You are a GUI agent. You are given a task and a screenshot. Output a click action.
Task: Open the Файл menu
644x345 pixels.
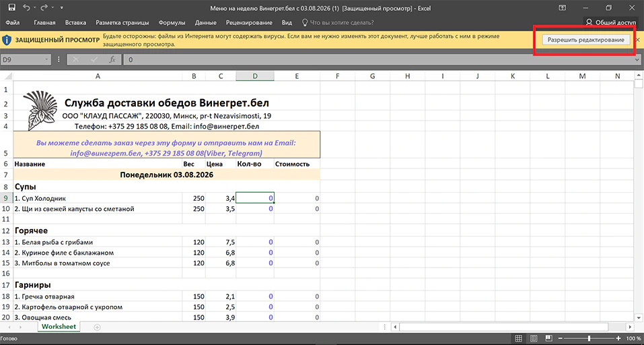(x=13, y=23)
